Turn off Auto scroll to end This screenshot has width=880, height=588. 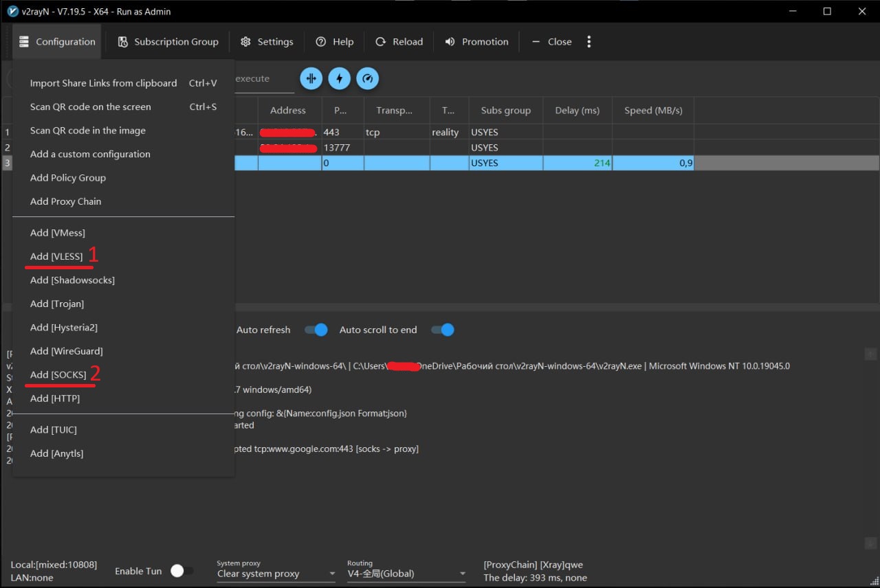tap(443, 330)
